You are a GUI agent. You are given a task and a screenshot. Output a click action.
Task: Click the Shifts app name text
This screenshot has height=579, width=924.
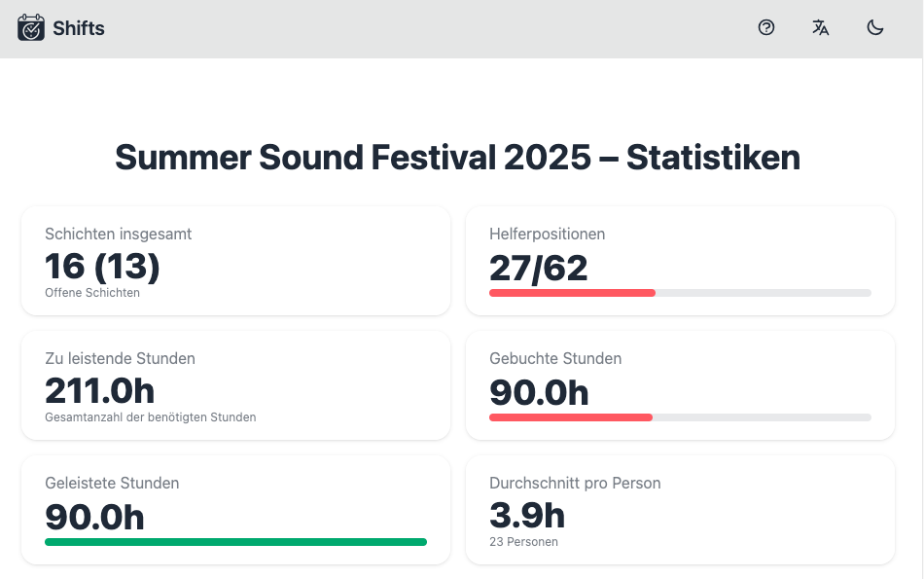point(79,28)
